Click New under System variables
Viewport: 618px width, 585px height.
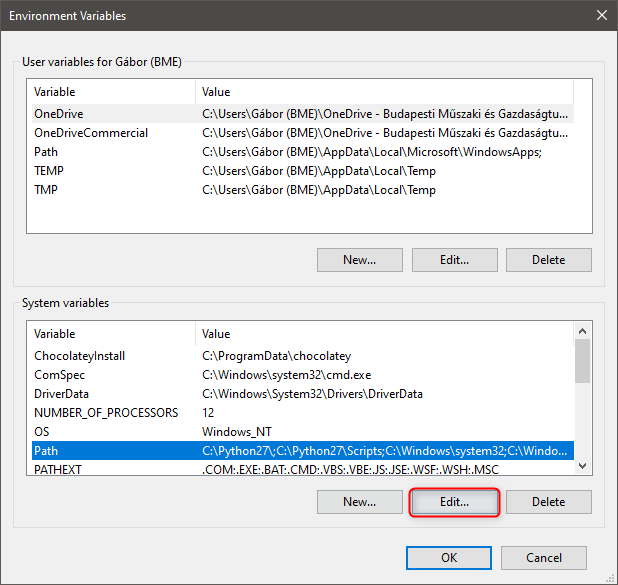click(x=359, y=502)
